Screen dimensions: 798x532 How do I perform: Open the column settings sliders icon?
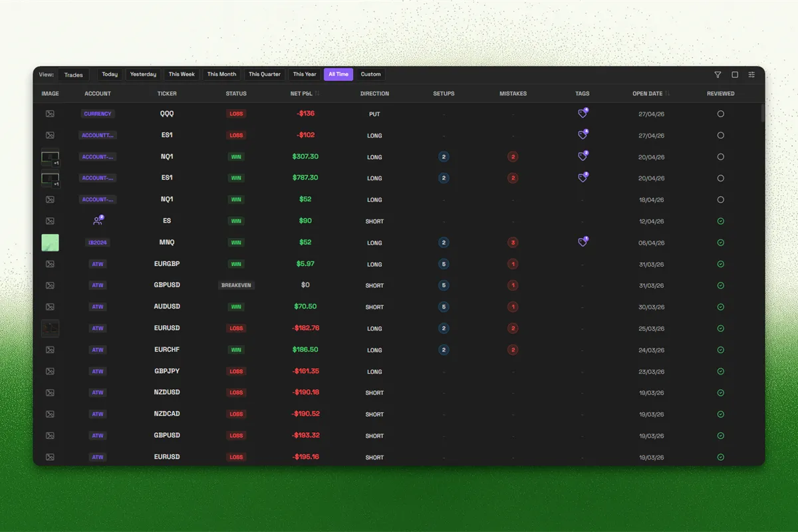[x=751, y=75]
